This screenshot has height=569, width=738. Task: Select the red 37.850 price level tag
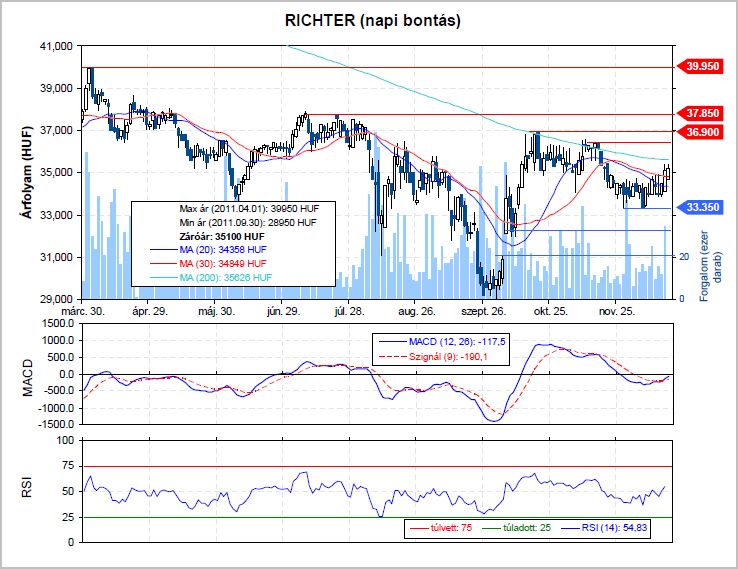pos(699,113)
